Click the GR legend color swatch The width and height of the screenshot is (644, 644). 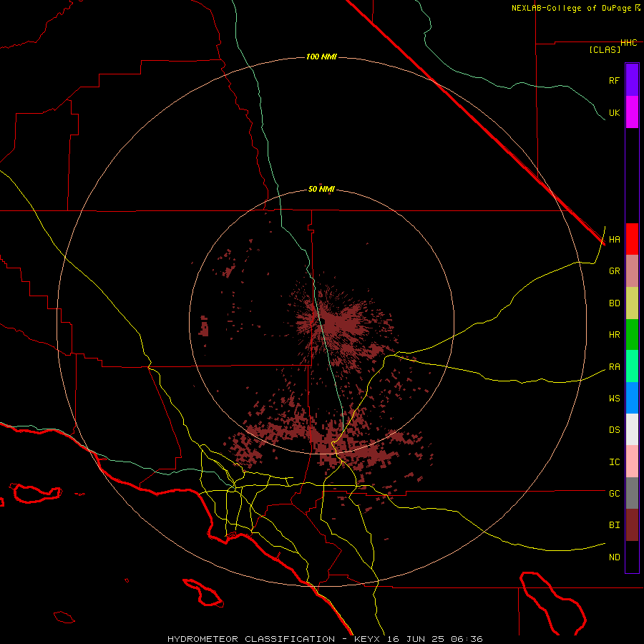[x=632, y=270]
